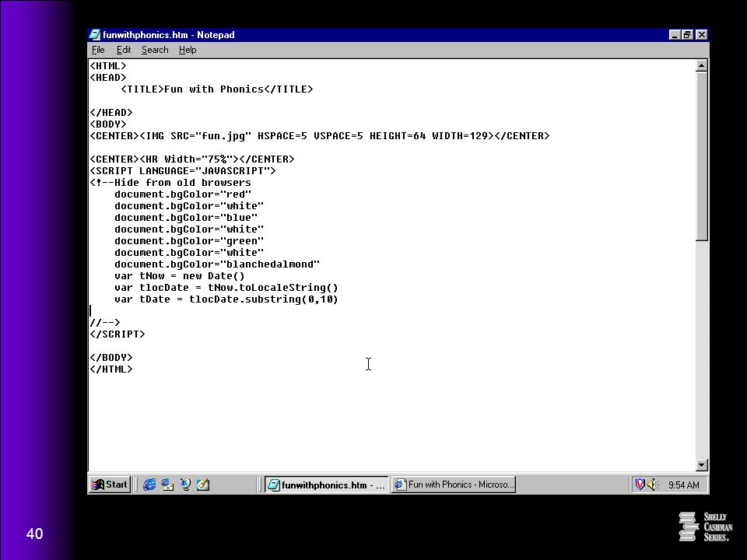Close the Notepad window
Viewport: 747px width, 560px height.
[701, 35]
